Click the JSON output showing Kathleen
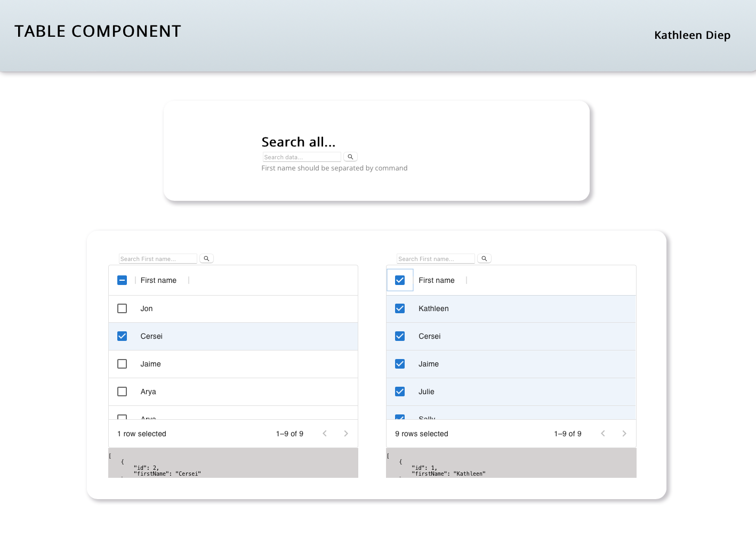756x546 pixels. (x=511, y=463)
